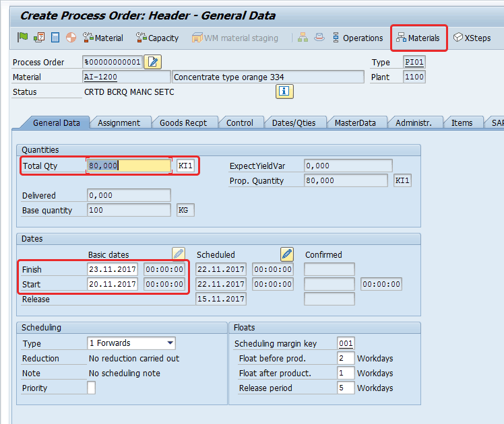Click the Capacity check button

point(157,38)
